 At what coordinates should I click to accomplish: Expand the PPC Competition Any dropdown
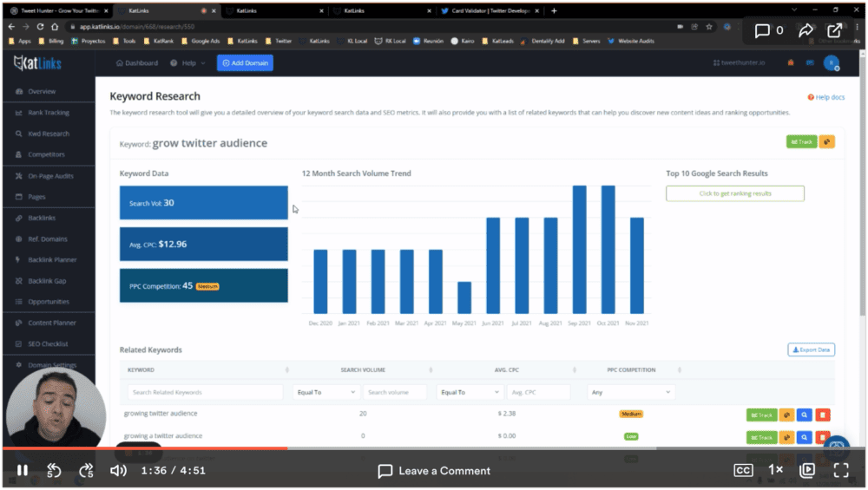631,392
